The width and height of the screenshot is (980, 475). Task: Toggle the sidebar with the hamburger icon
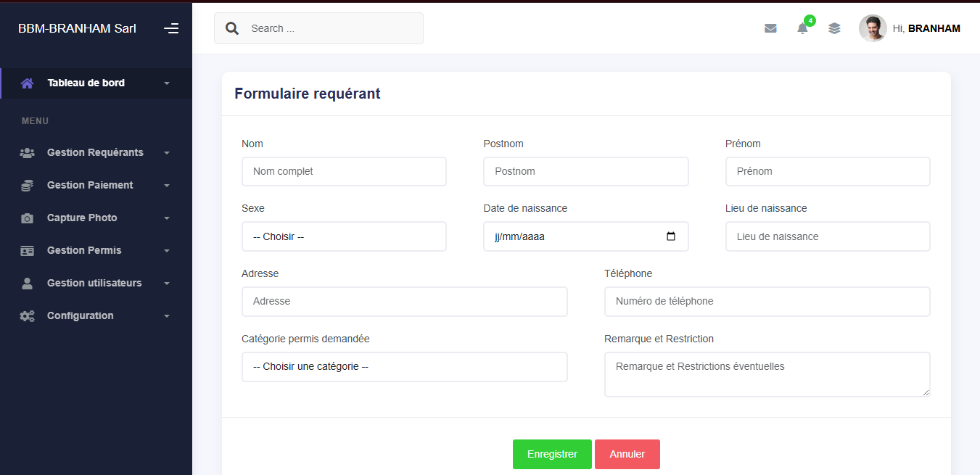[171, 28]
